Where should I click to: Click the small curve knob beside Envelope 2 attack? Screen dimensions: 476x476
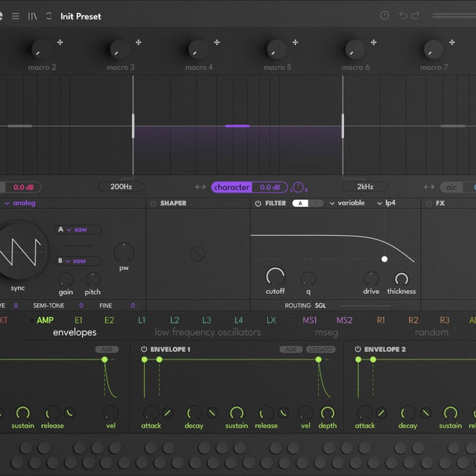tap(381, 413)
